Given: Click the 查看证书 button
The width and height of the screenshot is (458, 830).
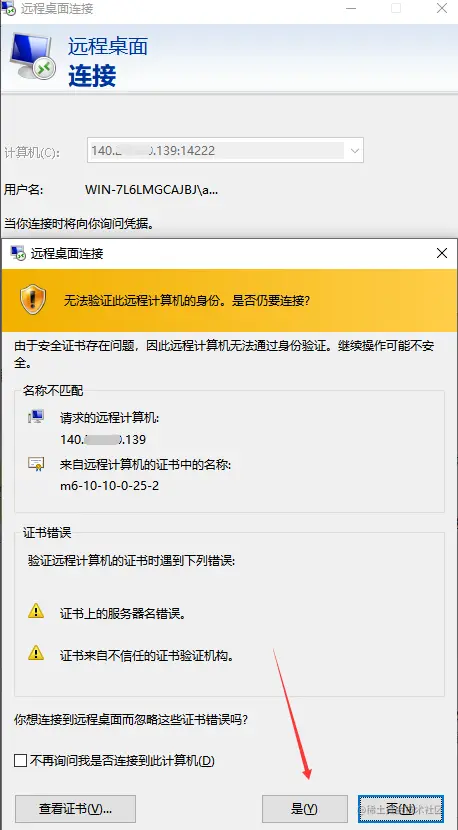Looking at the screenshot, I should [75, 808].
